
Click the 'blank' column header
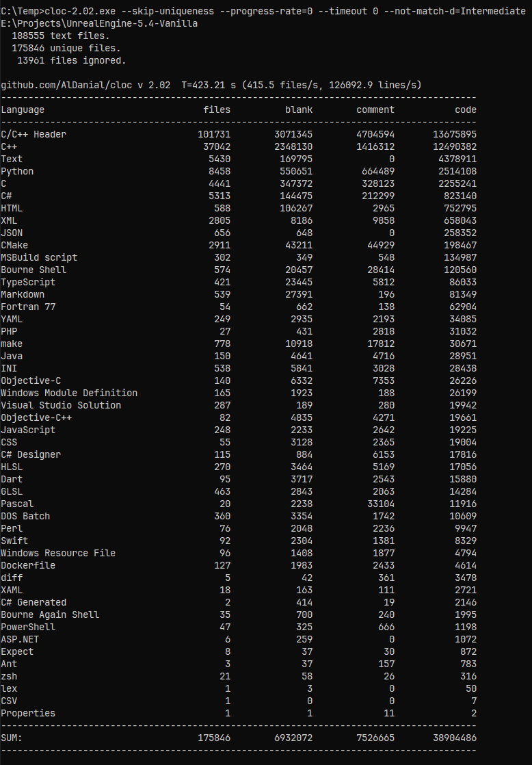[299, 109]
